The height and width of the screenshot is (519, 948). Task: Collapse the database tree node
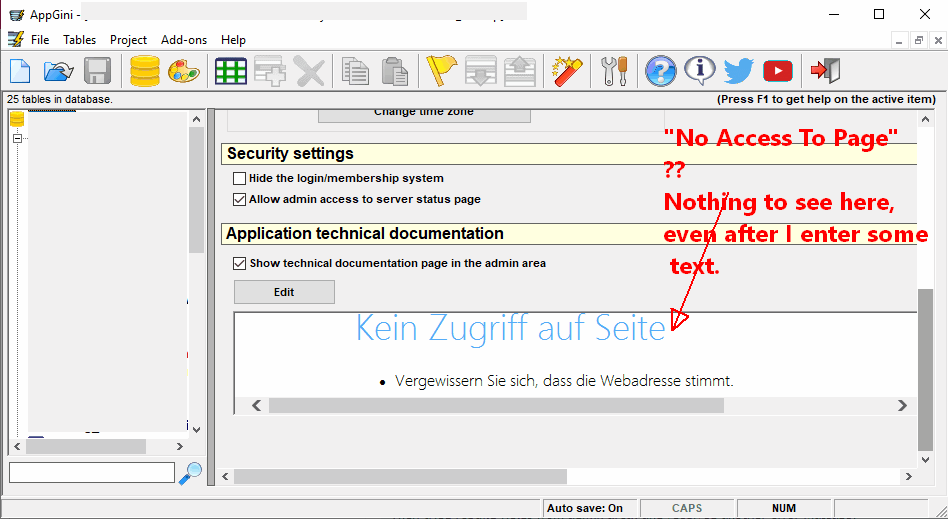coord(18,138)
